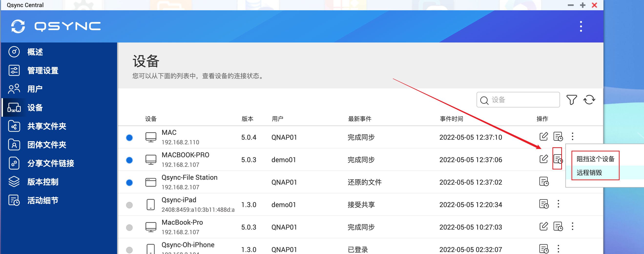The image size is (644, 254).
Task: Open the top-right app menu
Action: (581, 26)
